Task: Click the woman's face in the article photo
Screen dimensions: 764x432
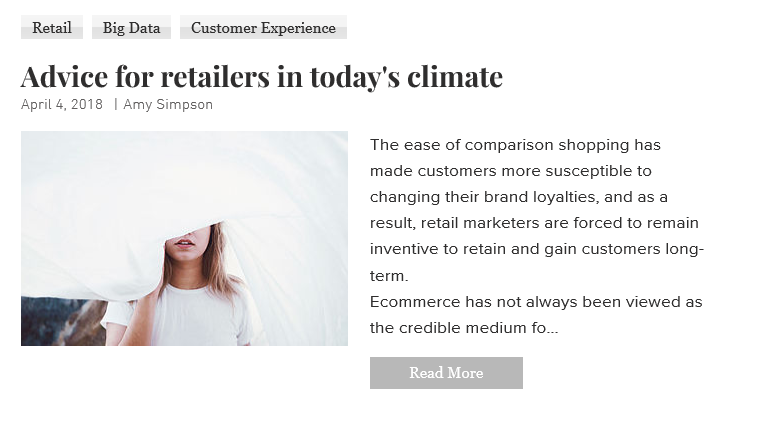Action: (188, 239)
